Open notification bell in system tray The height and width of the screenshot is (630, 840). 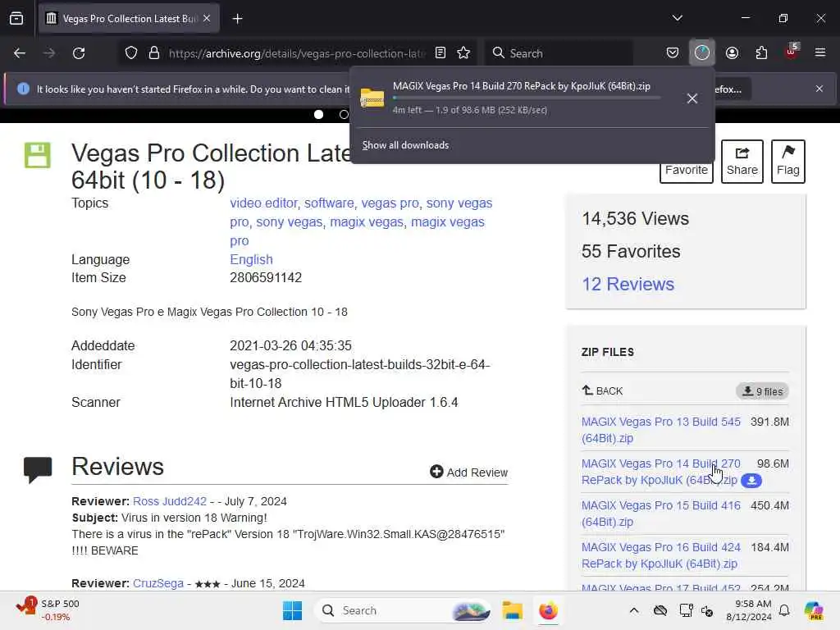pos(784,610)
